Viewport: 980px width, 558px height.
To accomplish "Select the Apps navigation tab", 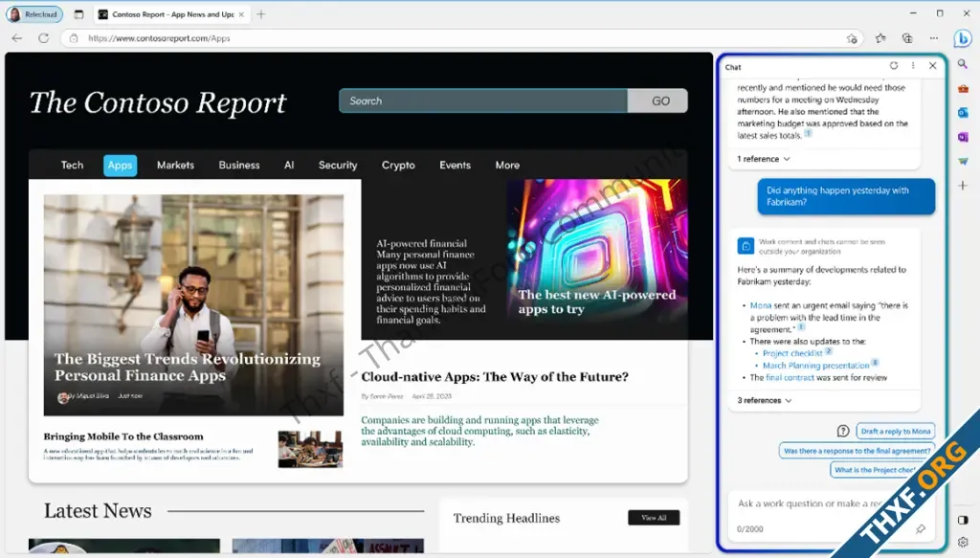I will pyautogui.click(x=120, y=165).
